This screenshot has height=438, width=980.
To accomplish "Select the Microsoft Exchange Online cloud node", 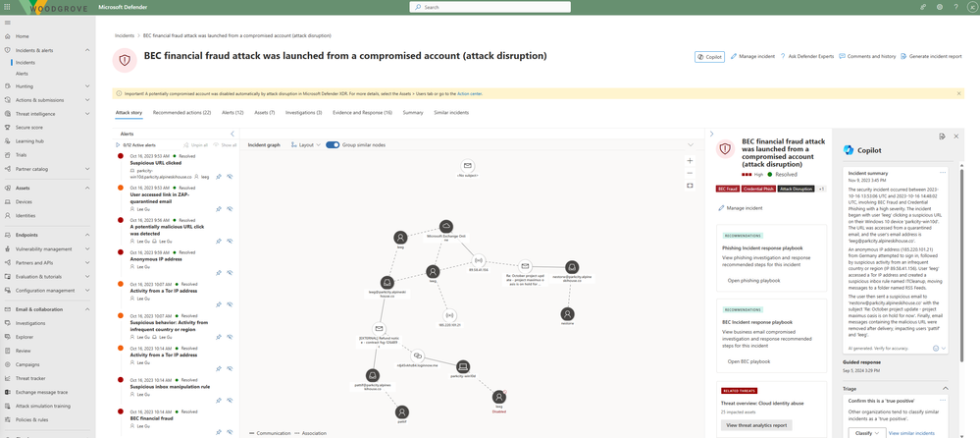I will coord(445,226).
